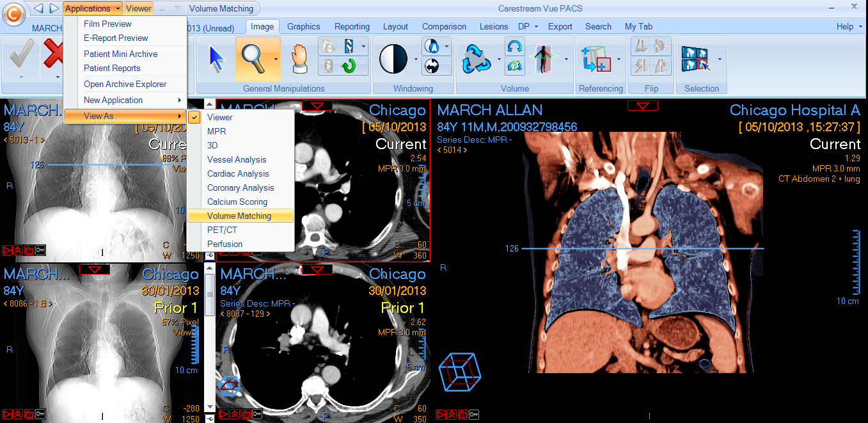Click the camera icon in Prior 1 axial viewport

[246, 415]
